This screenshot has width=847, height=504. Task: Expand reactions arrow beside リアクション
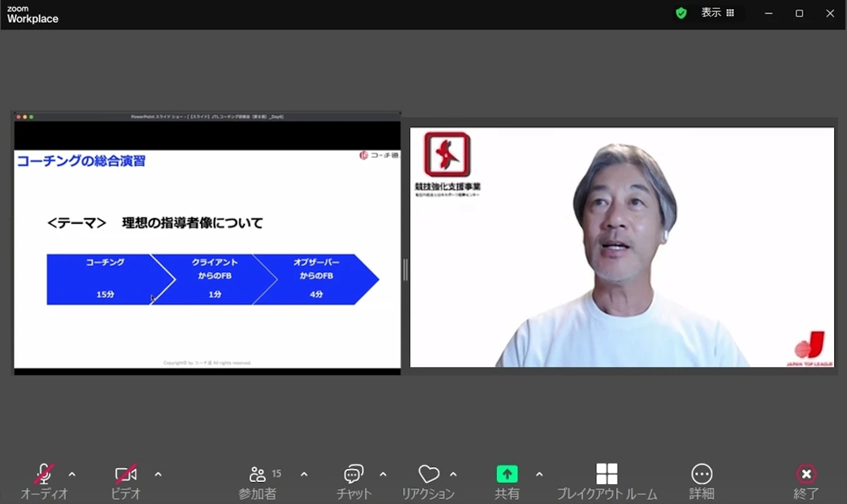click(x=453, y=474)
